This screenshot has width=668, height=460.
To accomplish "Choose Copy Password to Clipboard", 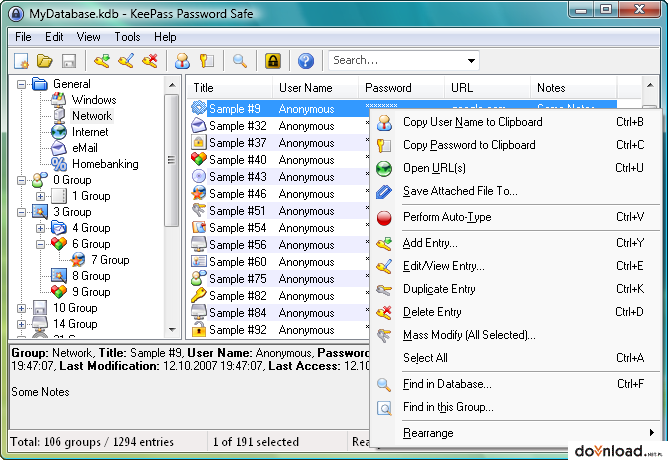I will click(x=515, y=145).
